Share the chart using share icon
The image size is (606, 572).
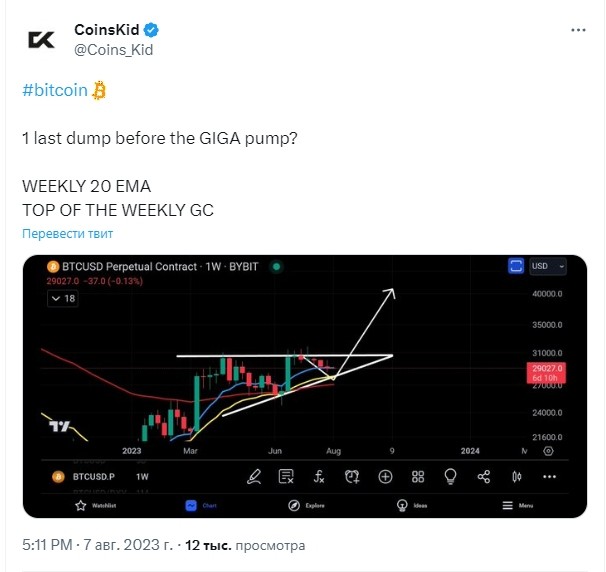click(x=484, y=477)
